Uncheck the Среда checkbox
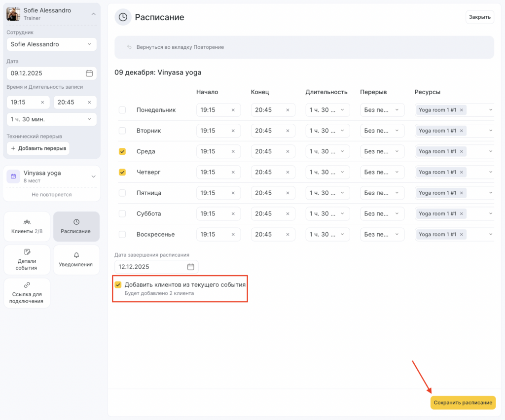Viewport: 505px width, 420px height. [122, 151]
